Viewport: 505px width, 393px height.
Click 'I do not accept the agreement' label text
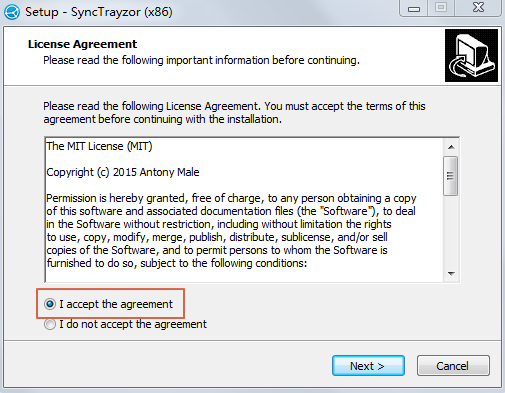click(133, 324)
